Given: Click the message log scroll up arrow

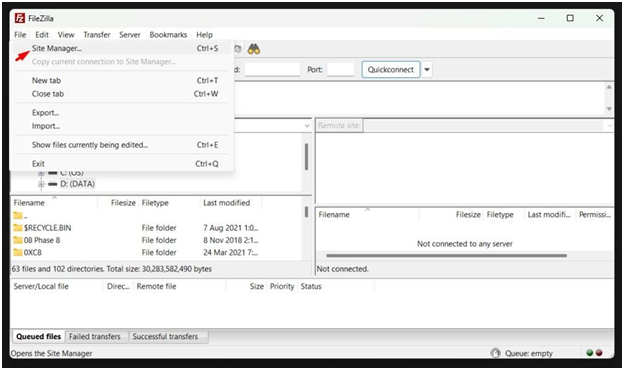Looking at the screenshot, I should coord(609,87).
